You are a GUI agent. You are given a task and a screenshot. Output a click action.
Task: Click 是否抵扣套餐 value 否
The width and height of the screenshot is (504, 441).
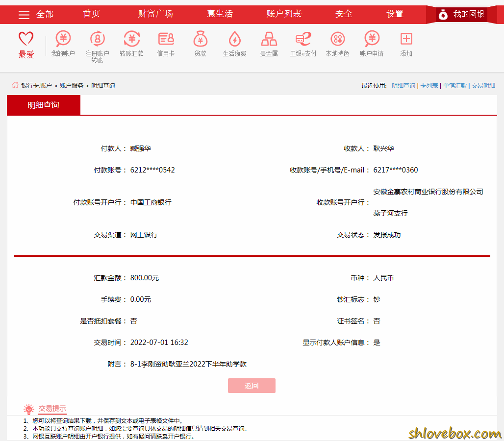pyautogui.click(x=134, y=321)
